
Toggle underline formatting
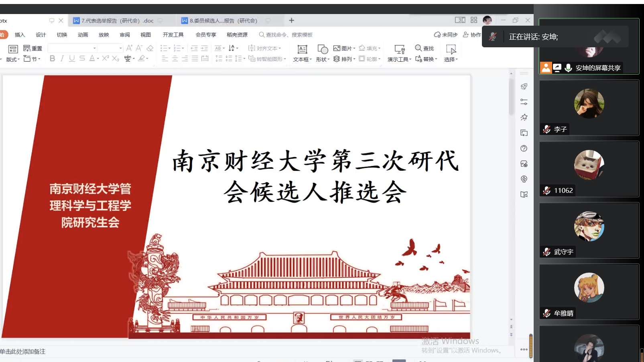pyautogui.click(x=72, y=59)
